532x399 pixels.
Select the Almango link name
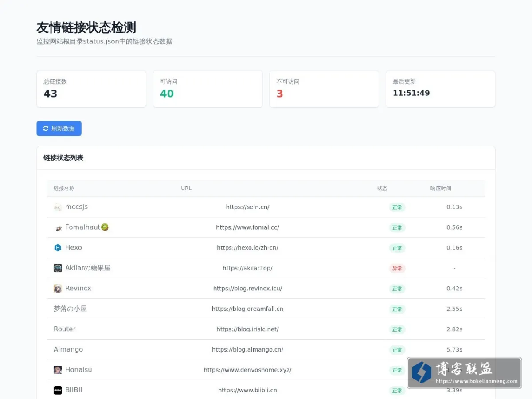[x=68, y=350]
